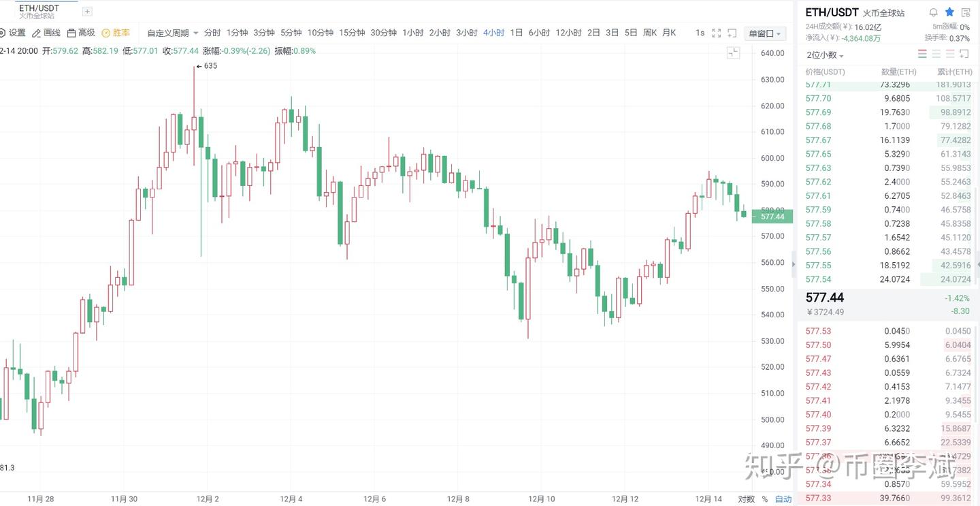Open the 2位小数 decimal precision dropdown
Image resolution: width=980 pixels, height=506 pixels.
(x=825, y=55)
